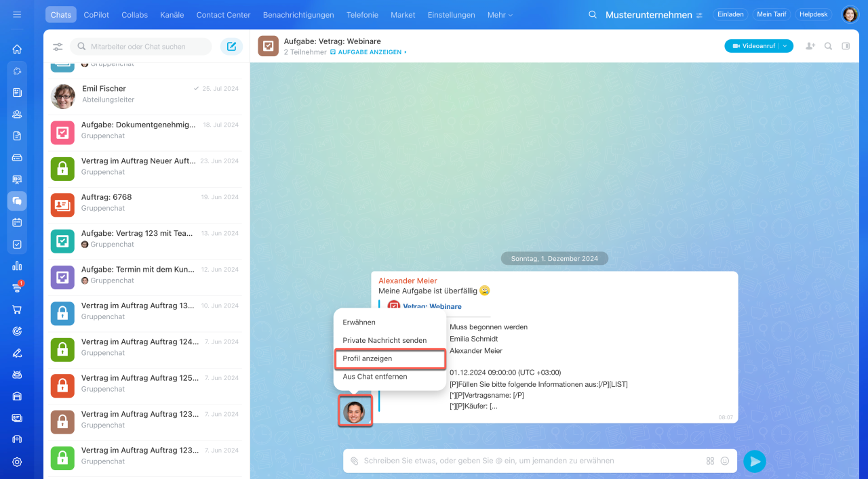Image resolution: width=868 pixels, height=479 pixels.
Task: Open the robot automation icon in sidebar
Action: point(17,374)
